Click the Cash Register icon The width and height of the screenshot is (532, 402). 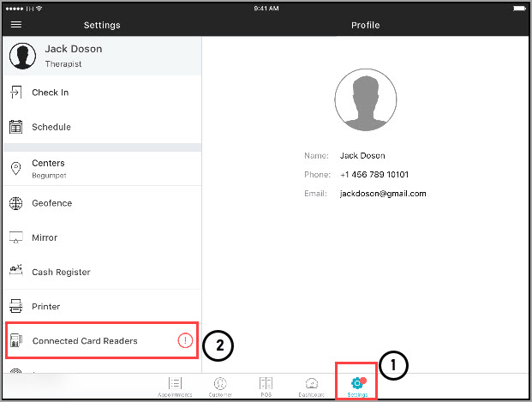pyautogui.click(x=15, y=271)
